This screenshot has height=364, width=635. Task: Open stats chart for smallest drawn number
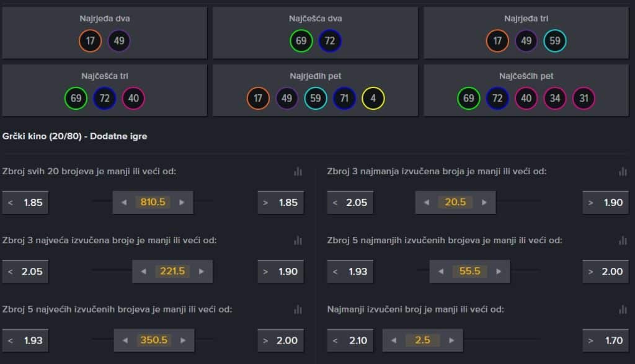(623, 309)
